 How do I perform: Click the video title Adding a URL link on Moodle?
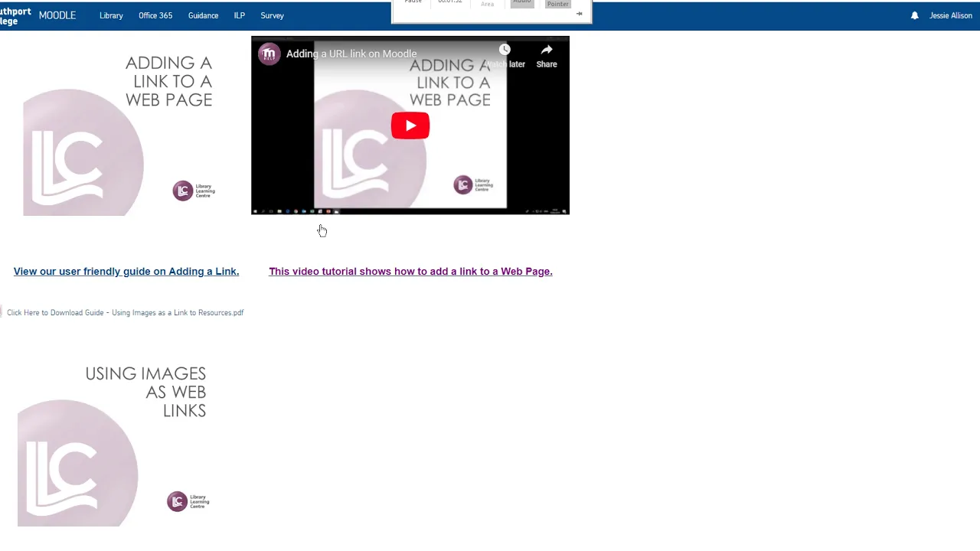click(x=351, y=54)
